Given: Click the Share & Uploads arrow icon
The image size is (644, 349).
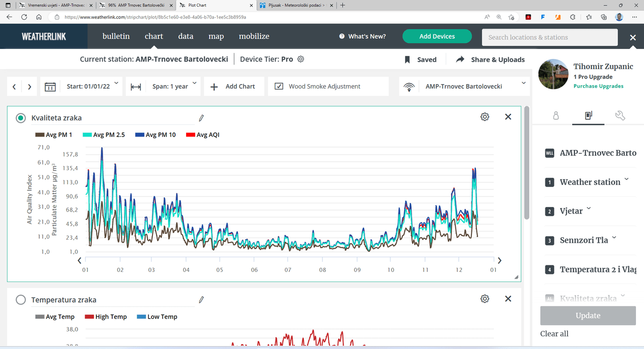Looking at the screenshot, I should click(460, 59).
